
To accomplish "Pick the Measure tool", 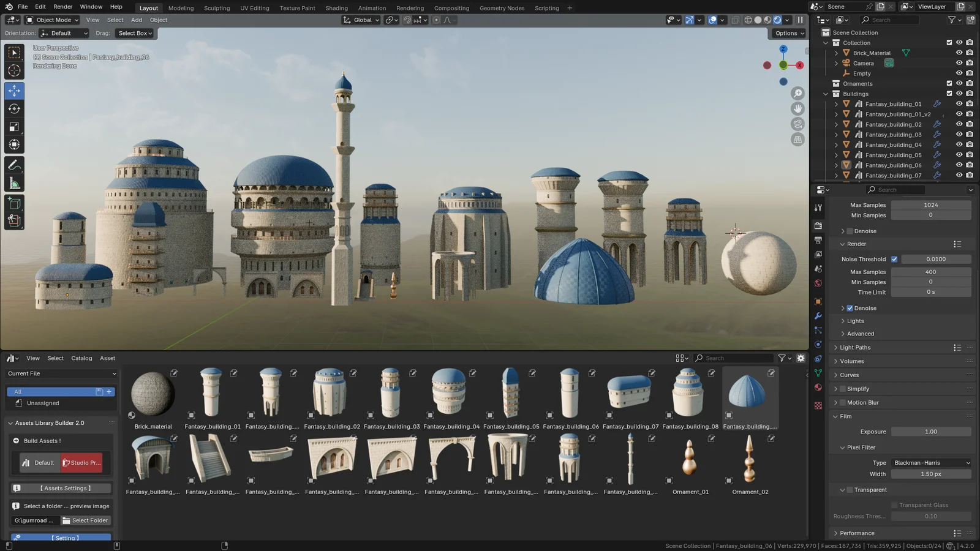I will 13,182.
